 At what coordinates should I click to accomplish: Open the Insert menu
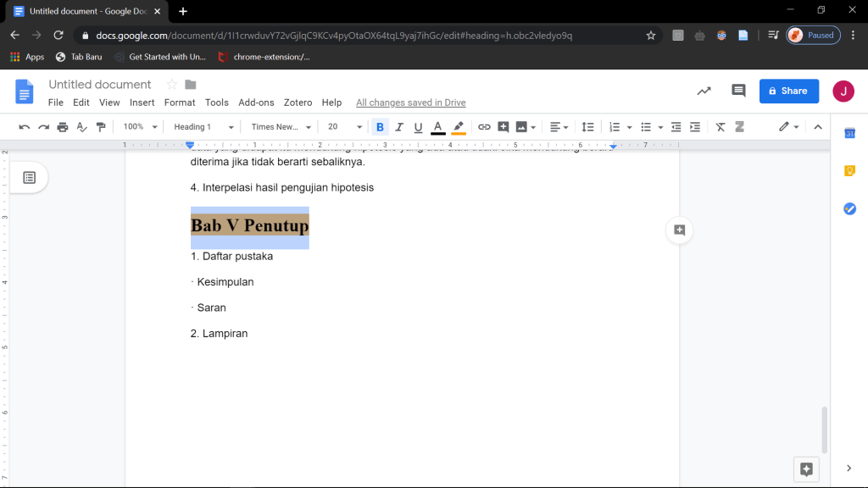point(142,103)
